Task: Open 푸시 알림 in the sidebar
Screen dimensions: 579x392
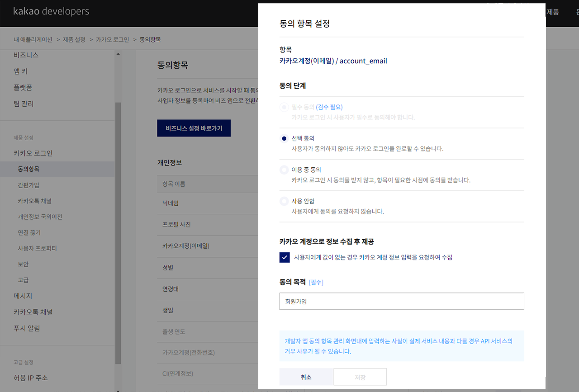Action: [x=27, y=328]
